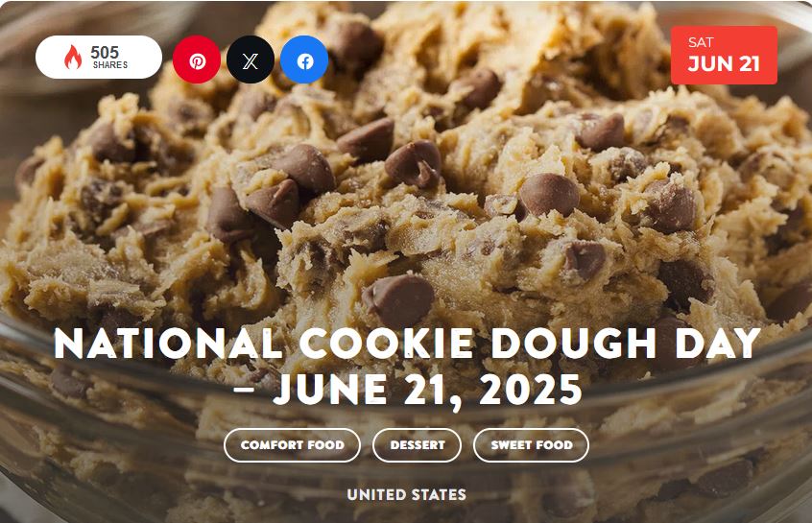Click the white Facebook f logo
This screenshot has width=812, height=523.
[x=305, y=61]
